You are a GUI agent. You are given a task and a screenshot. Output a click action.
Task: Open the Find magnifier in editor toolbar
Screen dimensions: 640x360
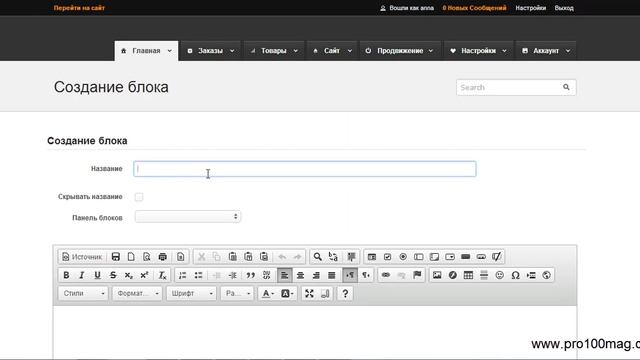[318, 257]
